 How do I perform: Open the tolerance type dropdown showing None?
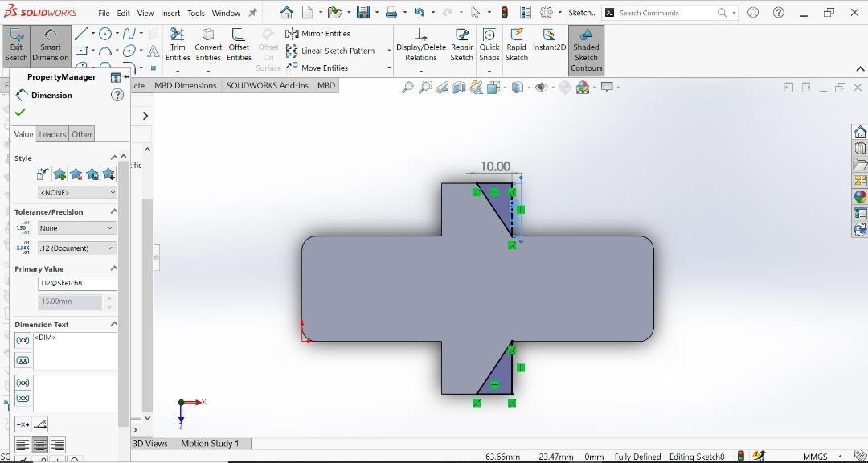coord(76,227)
